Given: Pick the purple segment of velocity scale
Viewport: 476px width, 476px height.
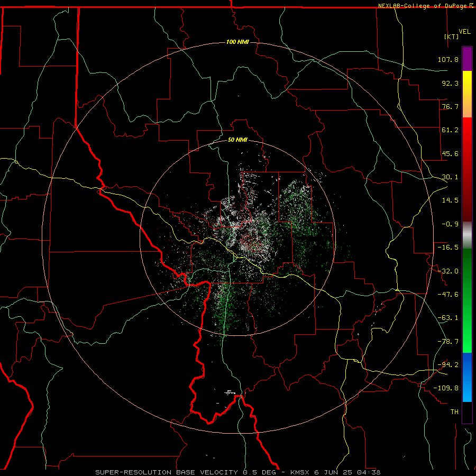Looking at the screenshot, I should 467,59.
